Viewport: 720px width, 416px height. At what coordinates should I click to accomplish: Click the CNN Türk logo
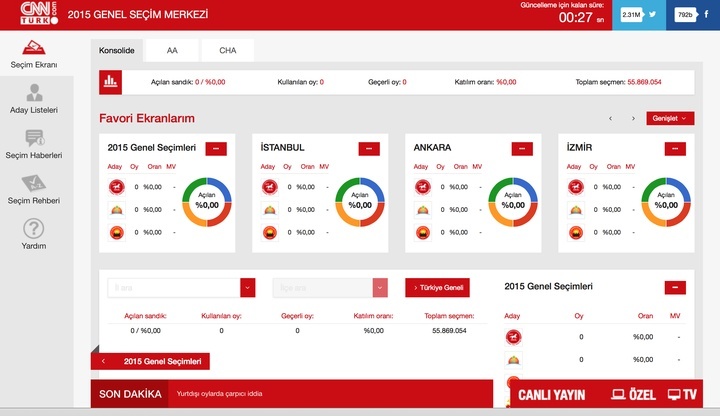point(39,14)
